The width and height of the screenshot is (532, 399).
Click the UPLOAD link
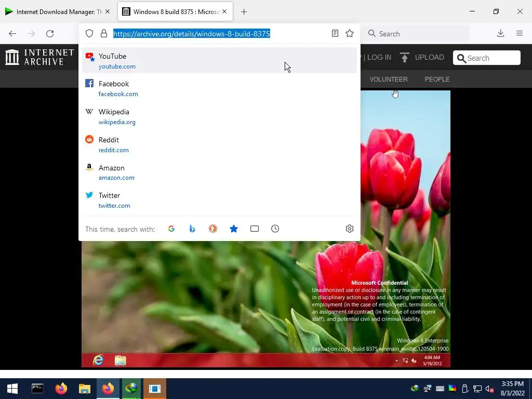pyautogui.click(x=429, y=57)
